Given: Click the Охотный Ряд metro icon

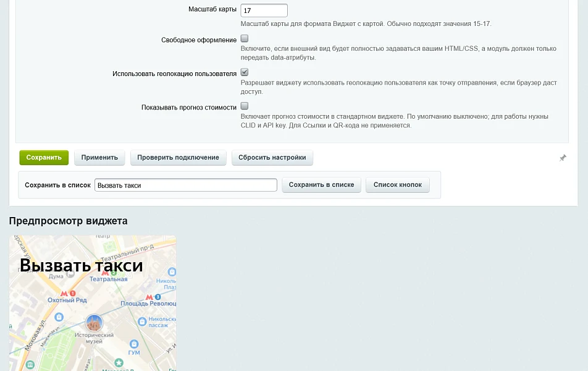Looking at the screenshot, I should tap(64, 293).
